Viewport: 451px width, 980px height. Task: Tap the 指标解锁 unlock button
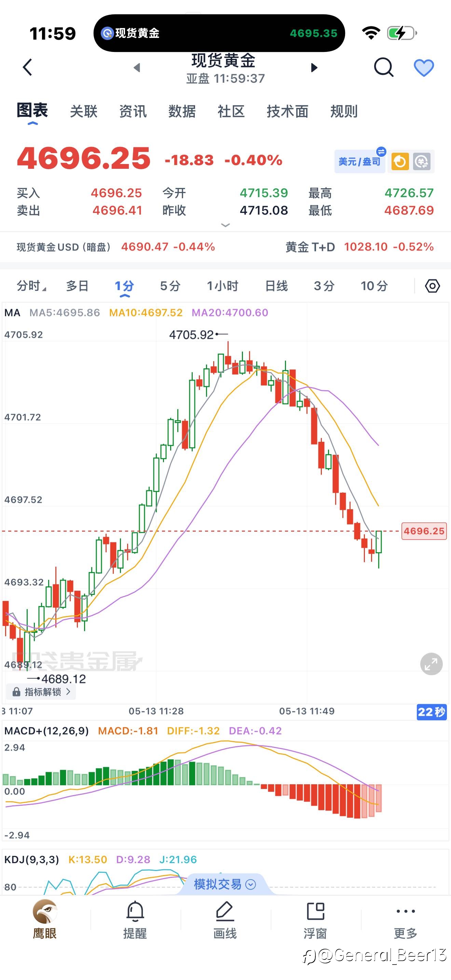tap(41, 692)
